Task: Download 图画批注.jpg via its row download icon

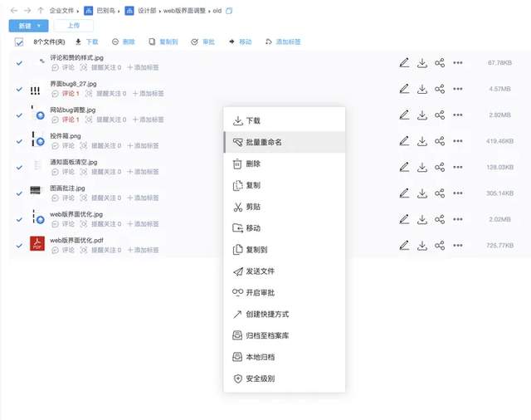Action: 422,193
